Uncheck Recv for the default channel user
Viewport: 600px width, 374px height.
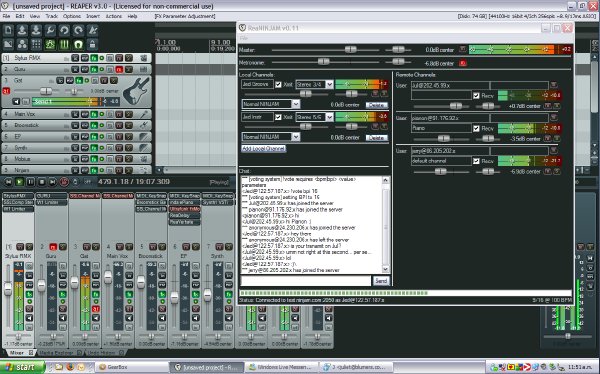coord(476,161)
